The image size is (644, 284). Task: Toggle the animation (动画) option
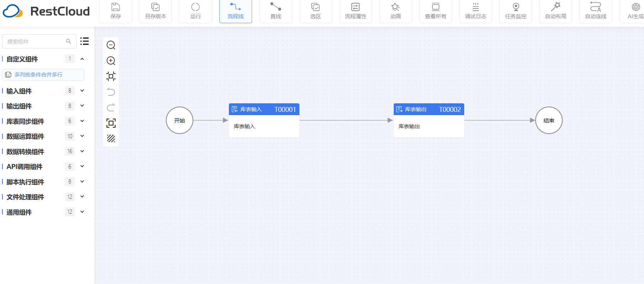pos(396,11)
